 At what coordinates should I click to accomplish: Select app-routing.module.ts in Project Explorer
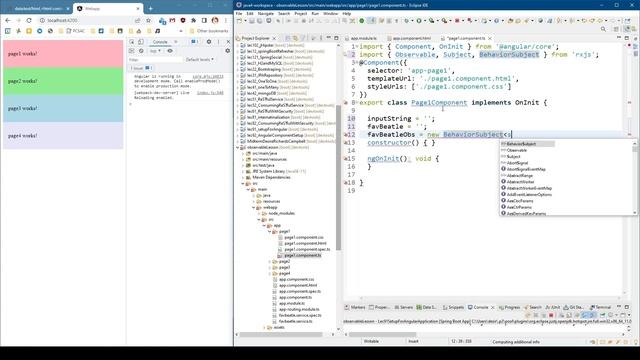pyautogui.click(x=299, y=309)
